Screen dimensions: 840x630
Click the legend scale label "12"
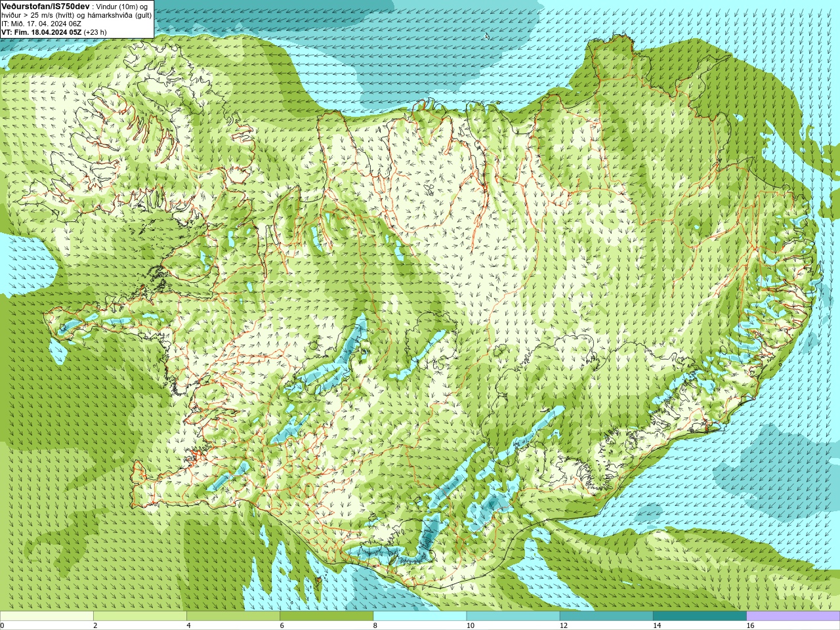(x=564, y=625)
